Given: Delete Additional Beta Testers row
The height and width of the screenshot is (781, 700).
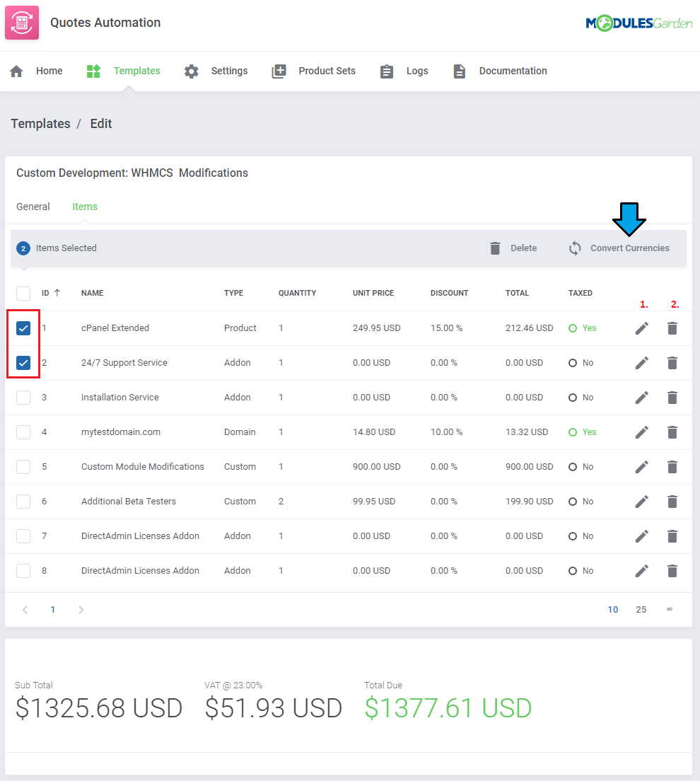Looking at the screenshot, I should [672, 502].
